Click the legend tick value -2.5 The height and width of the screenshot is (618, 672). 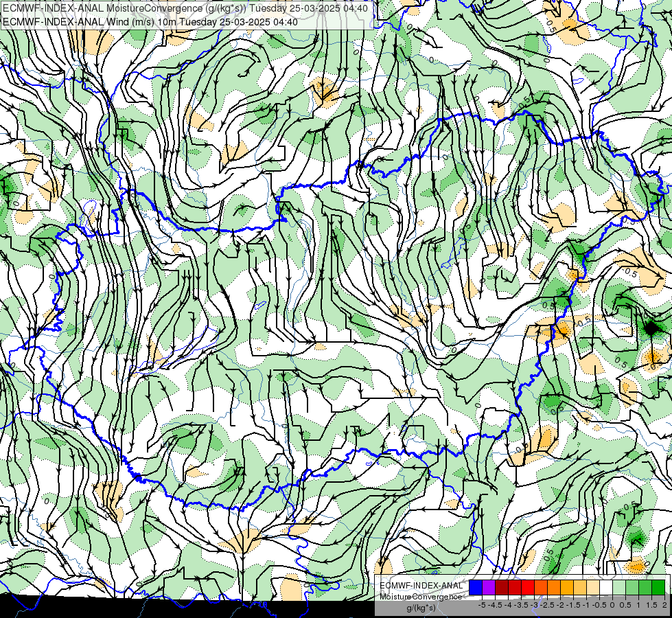coord(547,605)
